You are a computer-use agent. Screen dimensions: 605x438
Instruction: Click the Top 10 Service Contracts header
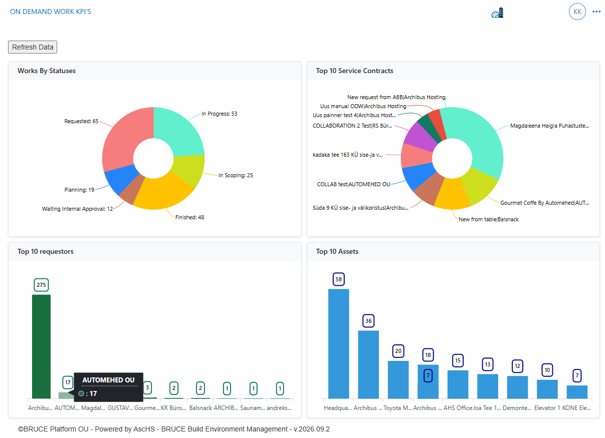453,71
